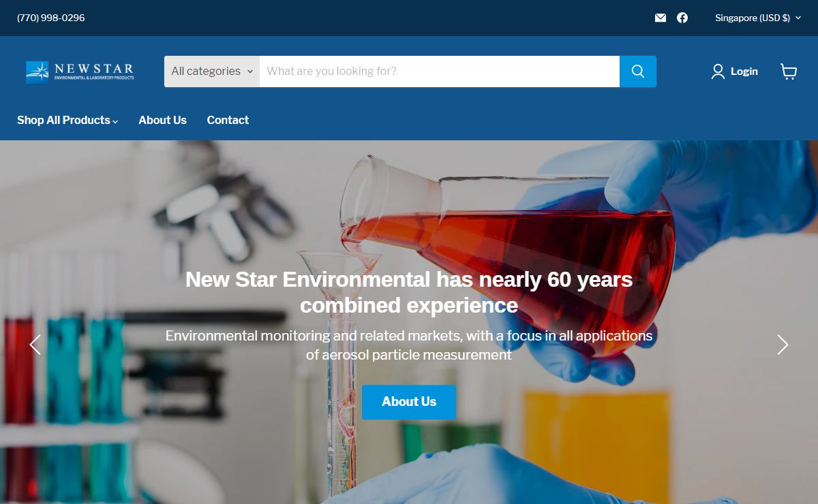Viewport: 818px width, 504px height.
Task: Open Singapore (USD $) country selector
Action: click(758, 18)
